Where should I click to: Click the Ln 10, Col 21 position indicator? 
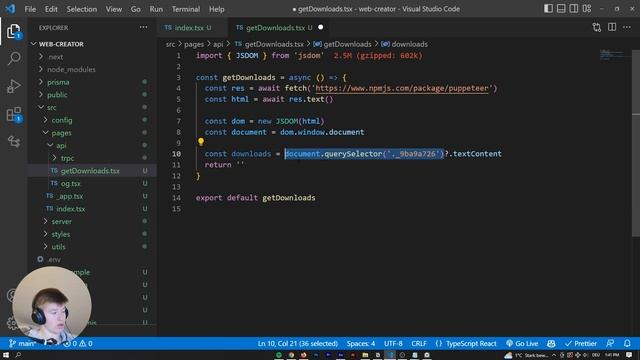(x=298, y=344)
